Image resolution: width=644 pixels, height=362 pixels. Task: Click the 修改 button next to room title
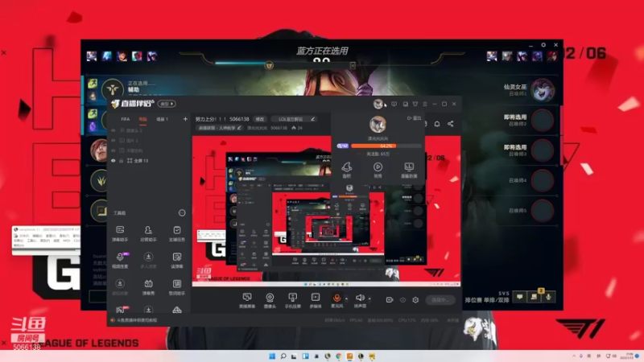click(260, 119)
